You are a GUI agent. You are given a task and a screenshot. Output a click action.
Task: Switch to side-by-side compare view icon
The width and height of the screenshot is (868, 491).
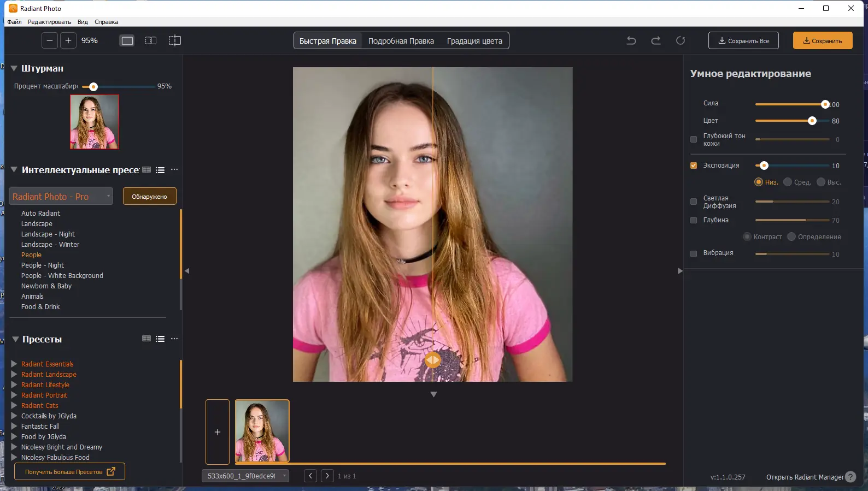pos(151,40)
